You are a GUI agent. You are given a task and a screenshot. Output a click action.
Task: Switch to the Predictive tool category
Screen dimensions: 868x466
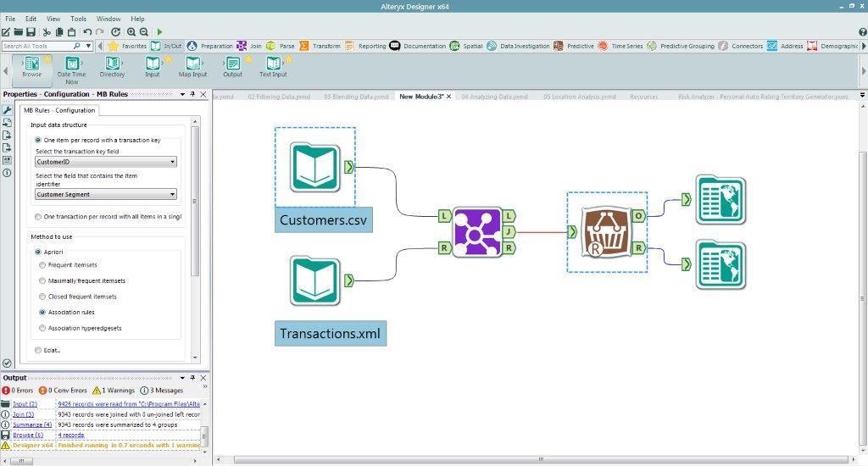(x=574, y=46)
